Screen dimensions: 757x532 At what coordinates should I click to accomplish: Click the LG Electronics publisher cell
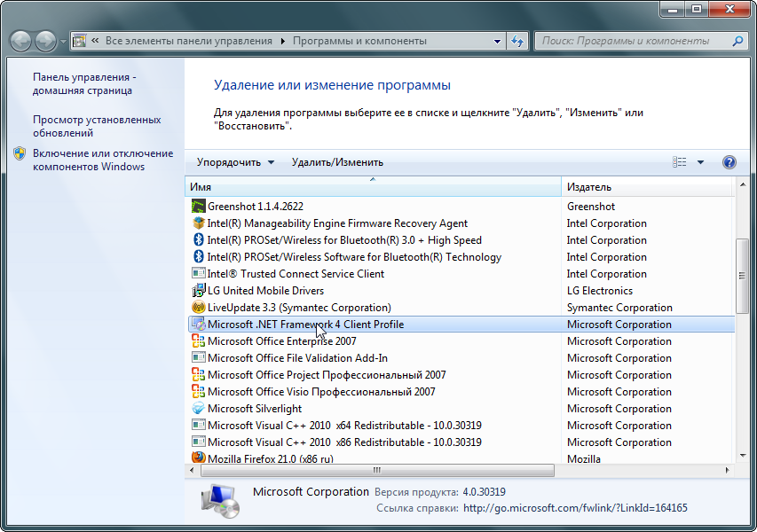tap(600, 290)
